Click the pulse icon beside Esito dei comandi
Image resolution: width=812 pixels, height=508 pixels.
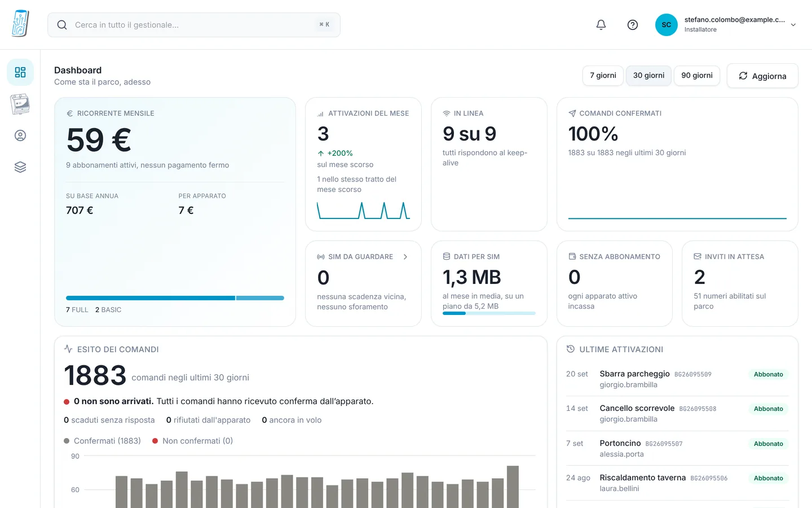(x=68, y=349)
